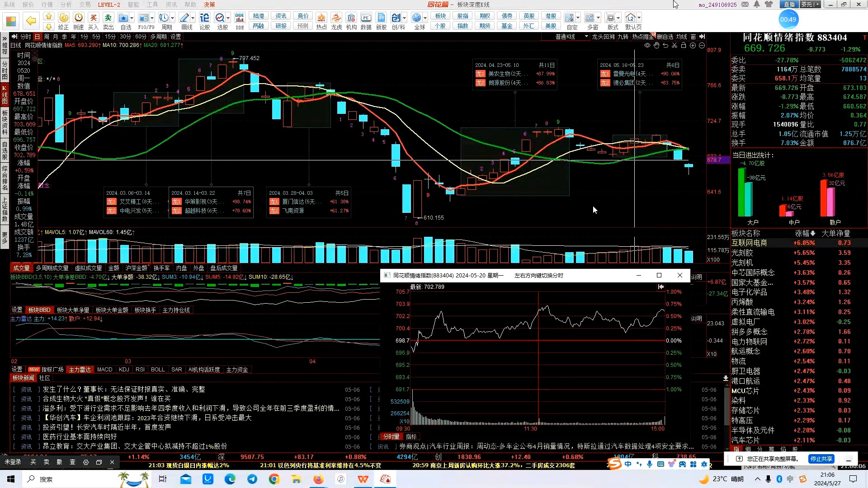
Task: Click the news list vertical scrollbar
Action: (x=726, y=405)
